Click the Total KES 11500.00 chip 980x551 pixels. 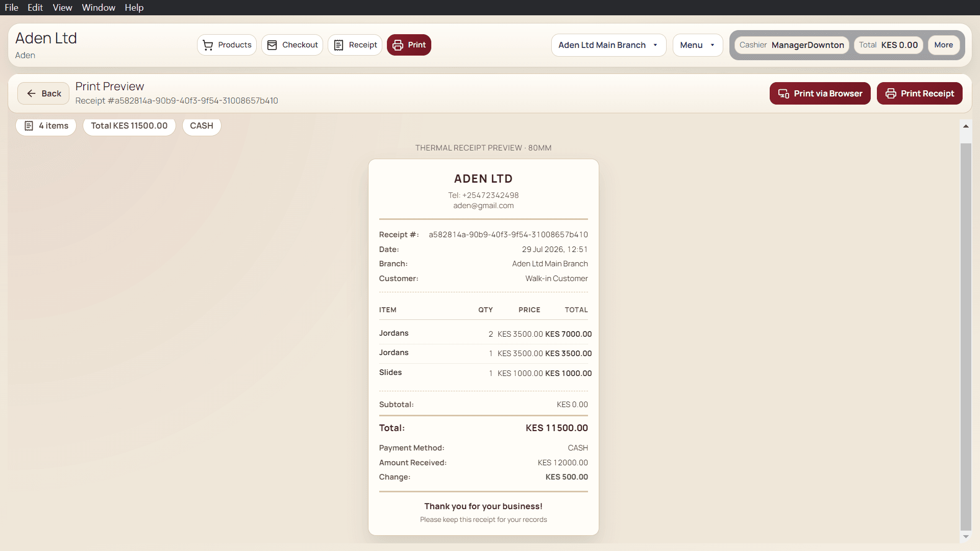[x=129, y=126]
